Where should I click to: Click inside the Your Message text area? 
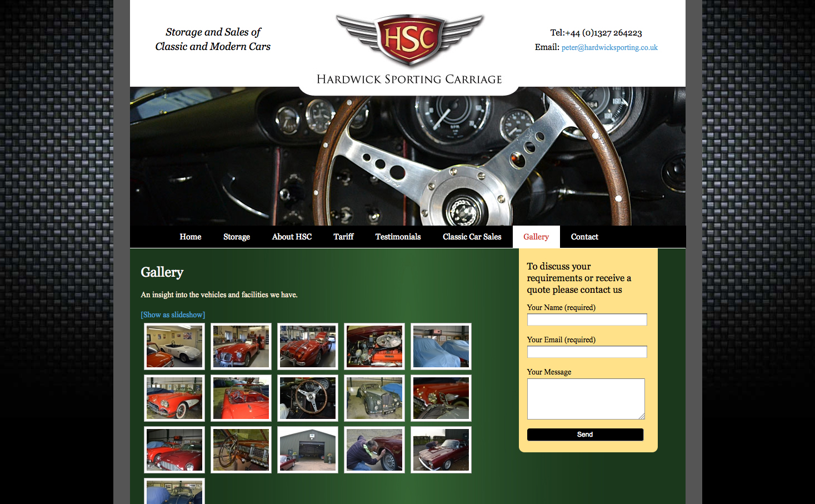586,399
